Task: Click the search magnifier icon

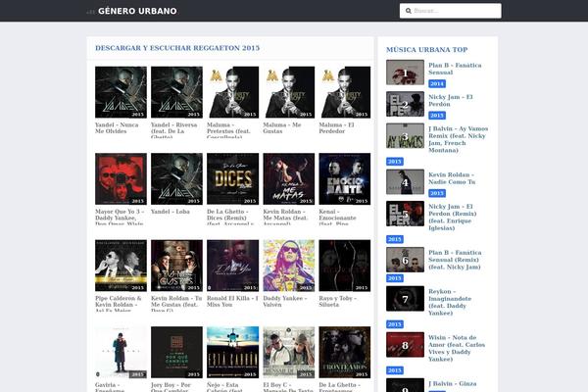Action: click(408, 11)
